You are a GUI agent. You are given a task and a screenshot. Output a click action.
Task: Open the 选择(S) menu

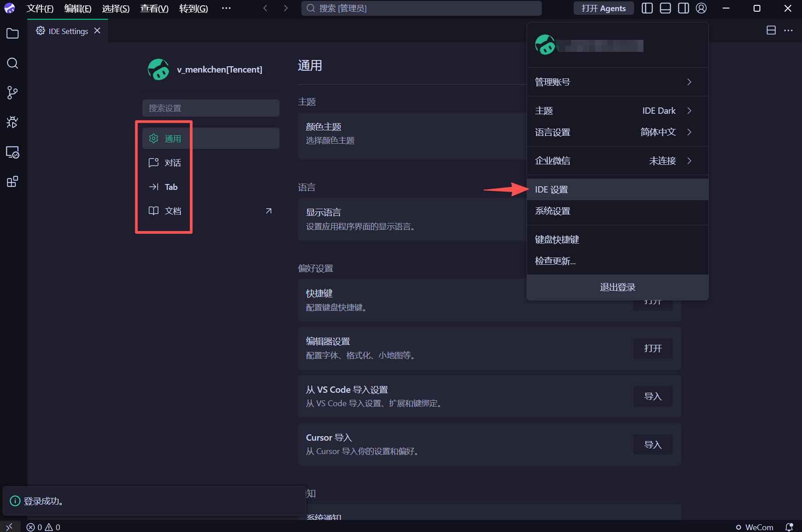pyautogui.click(x=116, y=9)
